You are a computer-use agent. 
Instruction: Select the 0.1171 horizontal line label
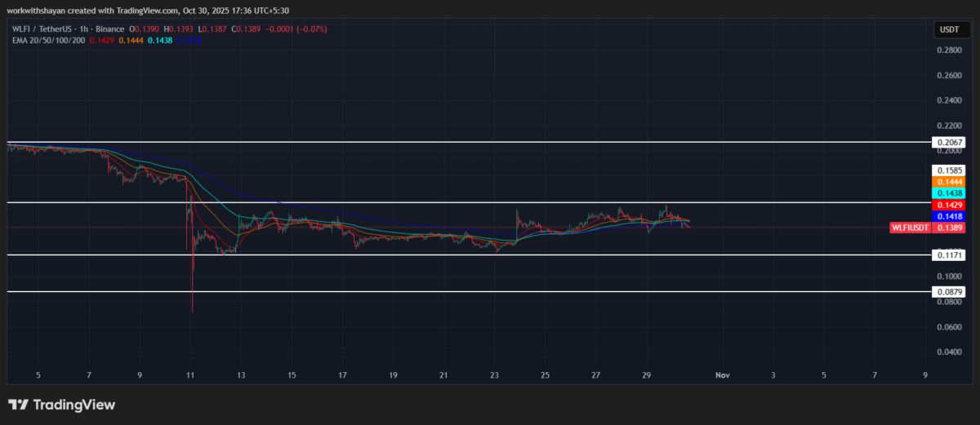pos(949,255)
